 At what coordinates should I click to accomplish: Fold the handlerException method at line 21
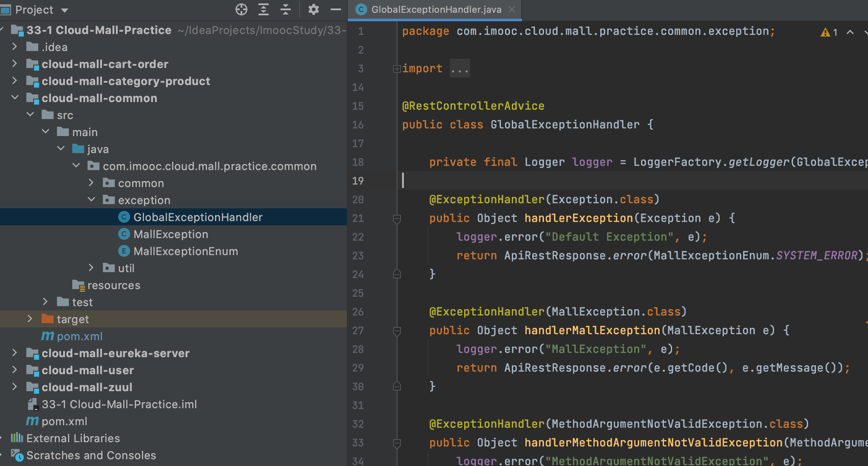397,219
